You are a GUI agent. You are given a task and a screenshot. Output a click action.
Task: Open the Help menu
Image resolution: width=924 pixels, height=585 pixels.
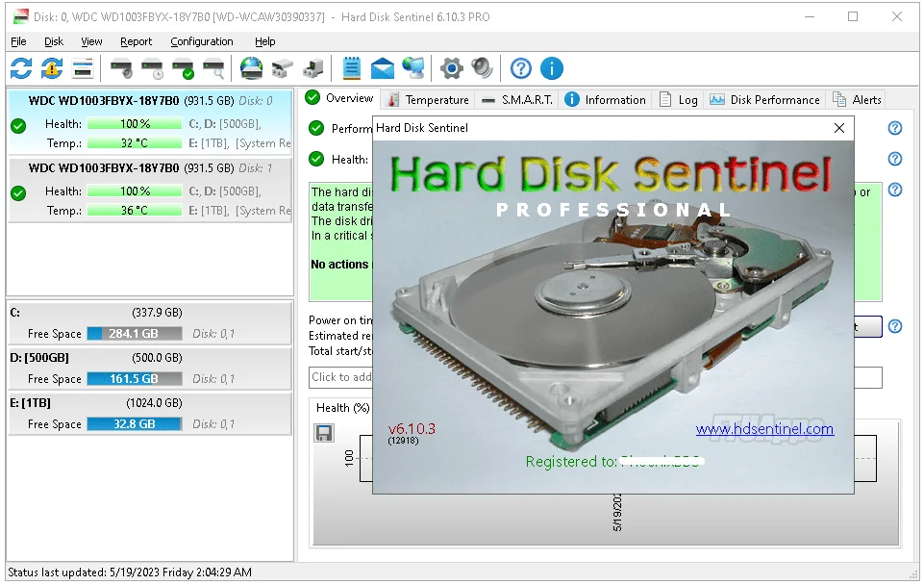point(264,41)
